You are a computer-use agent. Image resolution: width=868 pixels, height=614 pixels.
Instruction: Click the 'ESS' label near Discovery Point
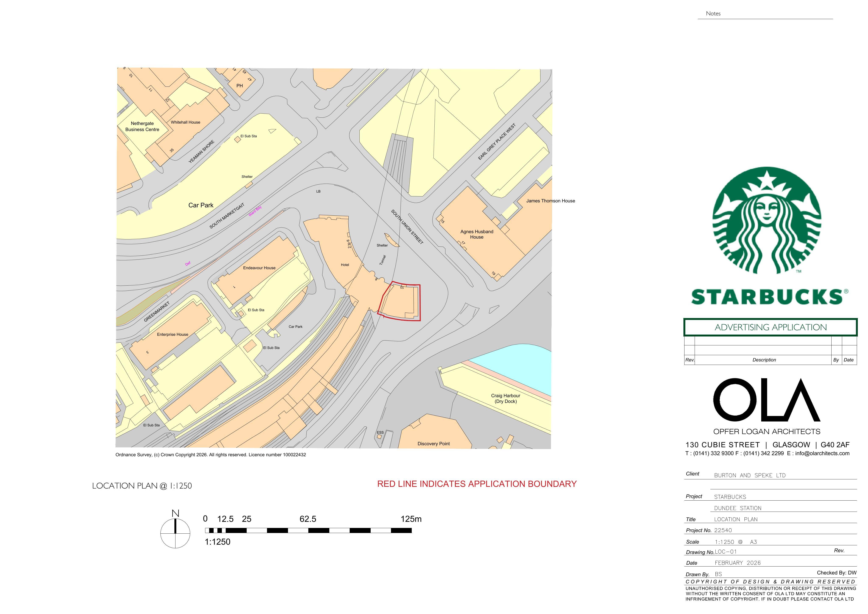[380, 433]
